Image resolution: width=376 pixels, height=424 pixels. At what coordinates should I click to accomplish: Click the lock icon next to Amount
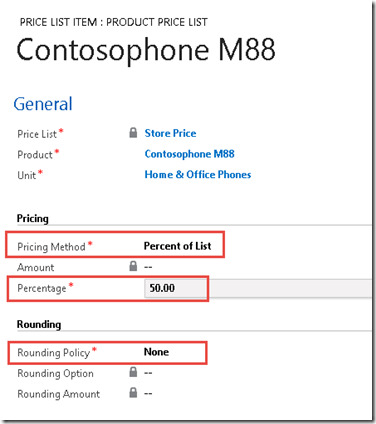133,266
